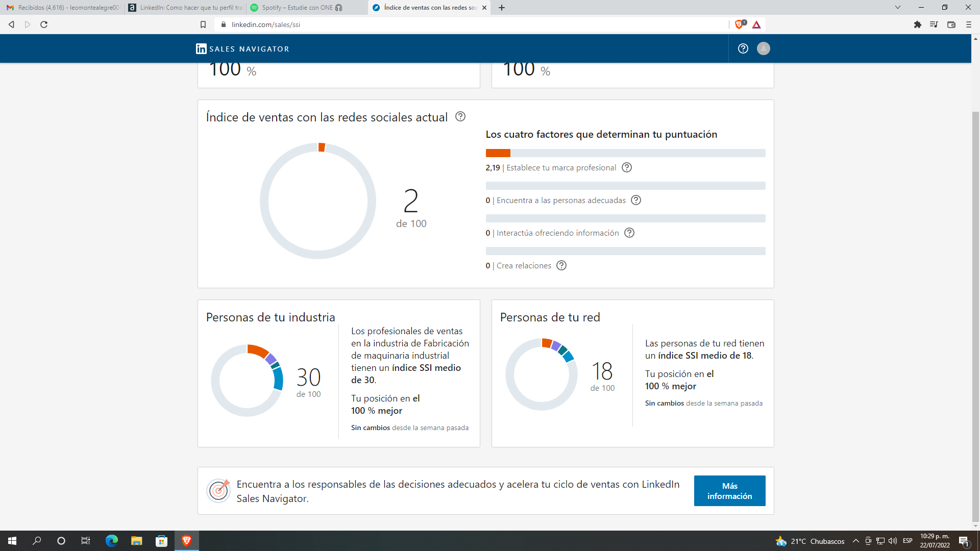The height and width of the screenshot is (551, 980).
Task: Open the notification center icon
Action: (x=964, y=541)
